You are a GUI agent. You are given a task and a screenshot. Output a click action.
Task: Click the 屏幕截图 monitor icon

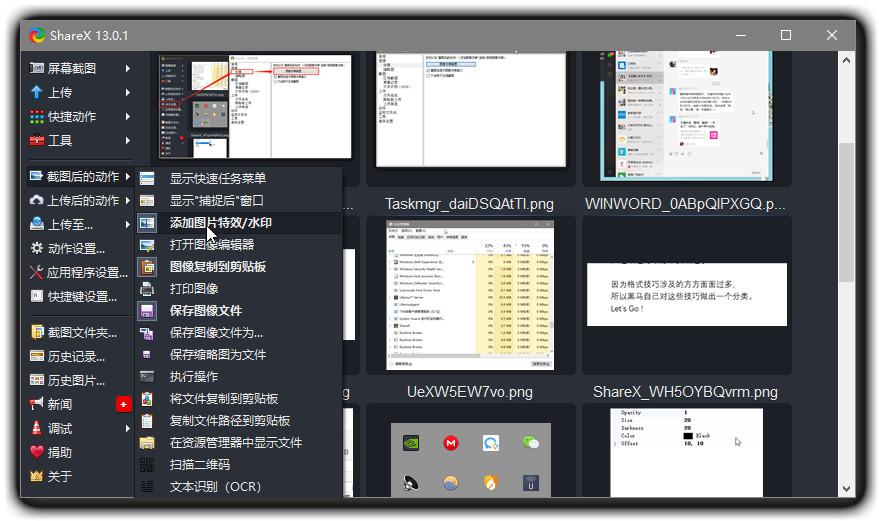[x=36, y=68]
